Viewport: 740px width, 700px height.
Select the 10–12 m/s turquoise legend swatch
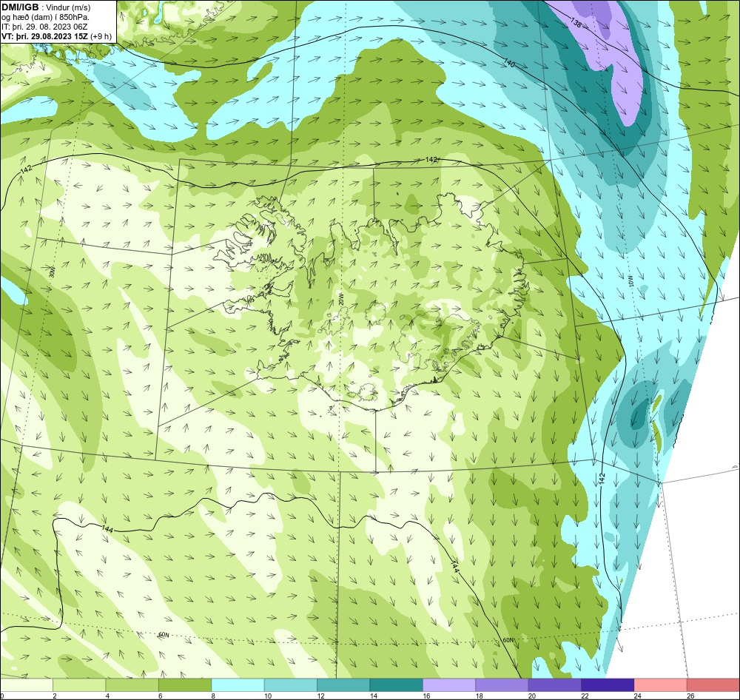291,684
